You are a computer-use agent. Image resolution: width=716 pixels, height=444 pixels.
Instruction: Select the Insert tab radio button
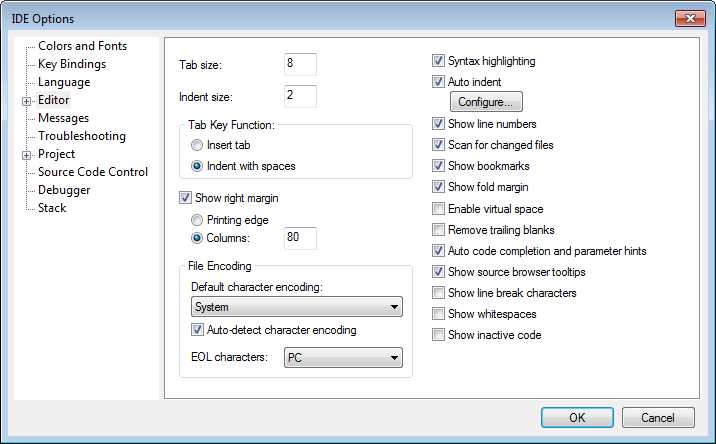pos(197,146)
